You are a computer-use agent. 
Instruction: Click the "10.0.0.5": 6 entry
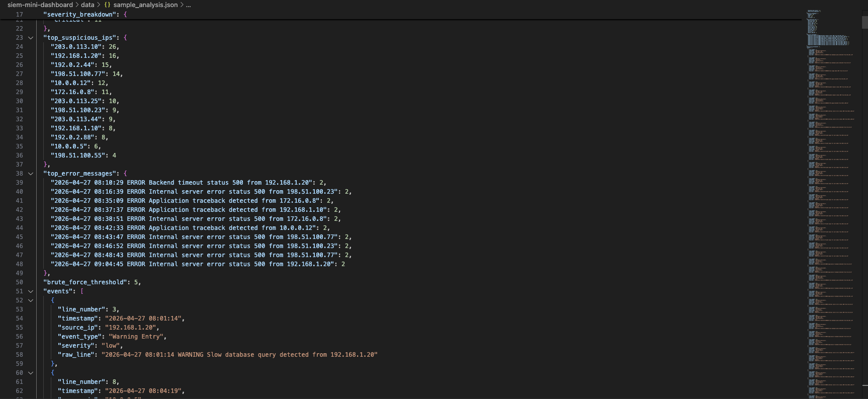click(75, 146)
